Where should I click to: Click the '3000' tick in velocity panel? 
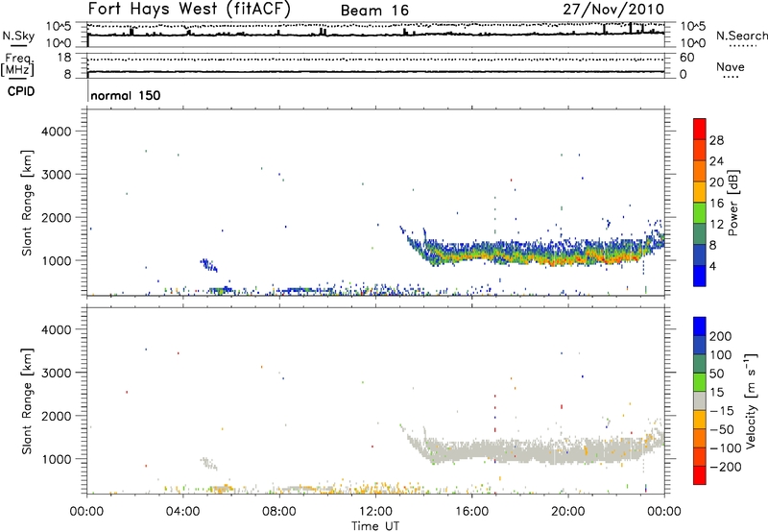(x=57, y=373)
